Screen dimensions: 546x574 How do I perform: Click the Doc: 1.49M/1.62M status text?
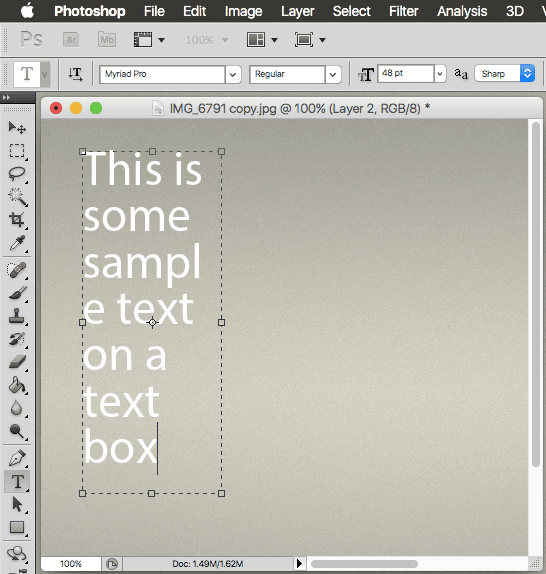click(x=208, y=564)
